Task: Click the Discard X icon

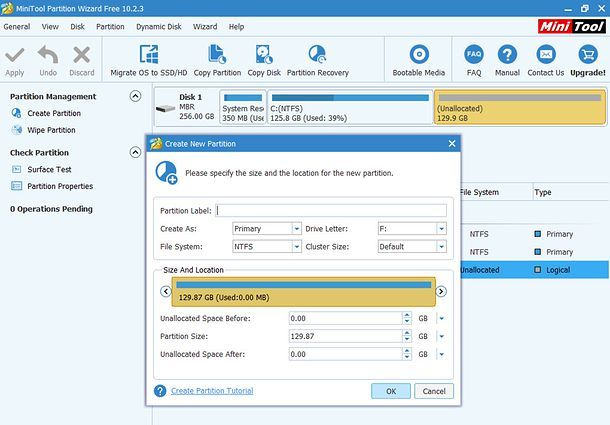Action: coord(82,55)
